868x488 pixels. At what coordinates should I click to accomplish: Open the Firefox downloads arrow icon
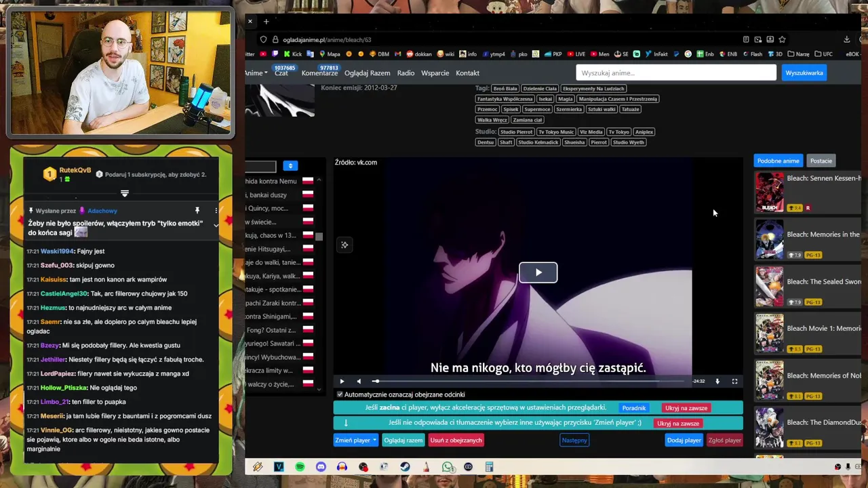pos(847,39)
